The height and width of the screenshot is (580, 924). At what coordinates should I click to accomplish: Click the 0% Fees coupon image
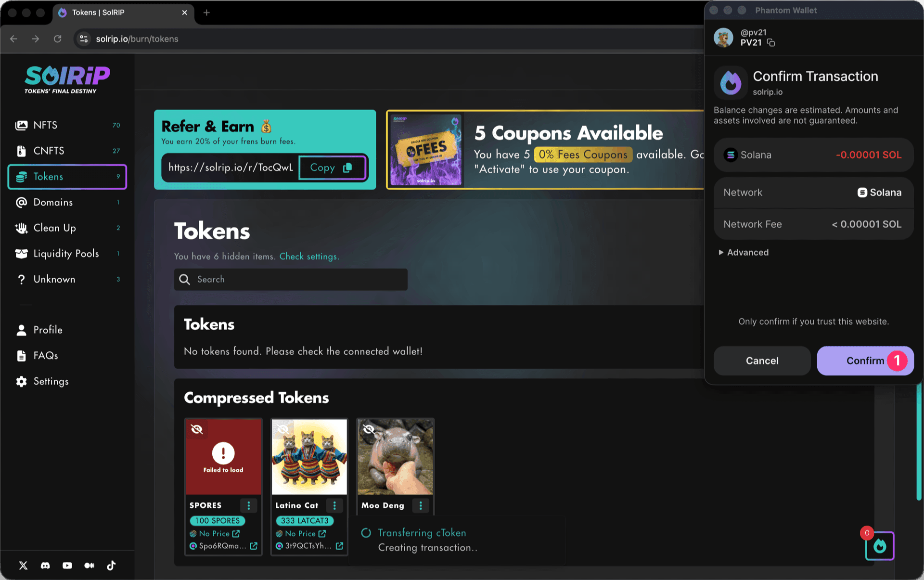(426, 150)
